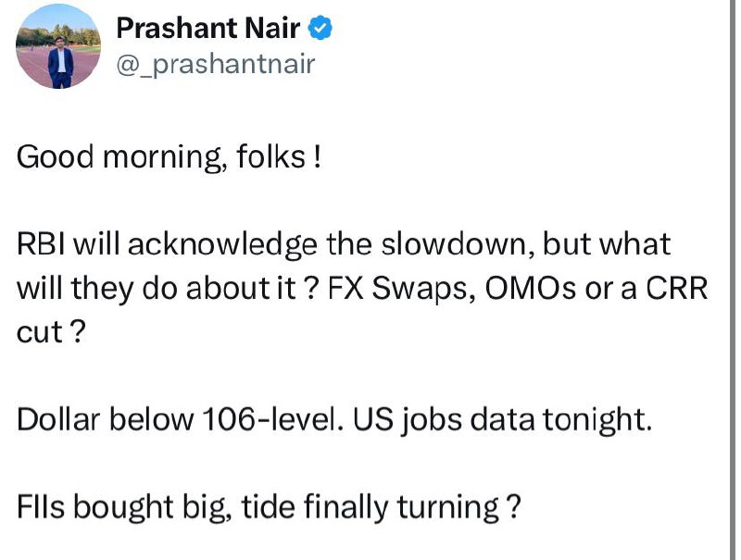Click the word 'OMOs' in tweet
Screen dimensions: 741x560
(530, 288)
